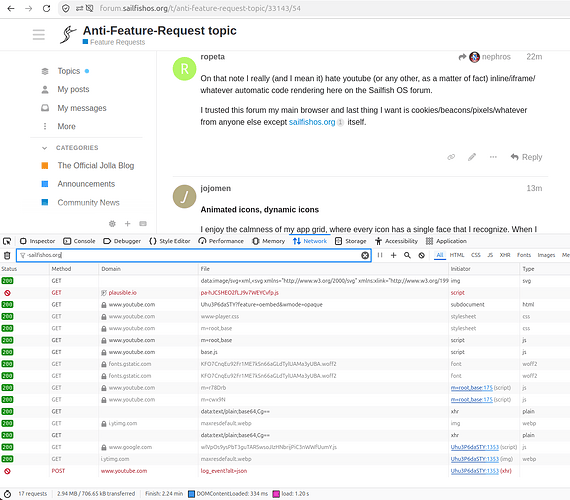
Task: Open the forum hamburger sidebar menu
Action: 39,35
